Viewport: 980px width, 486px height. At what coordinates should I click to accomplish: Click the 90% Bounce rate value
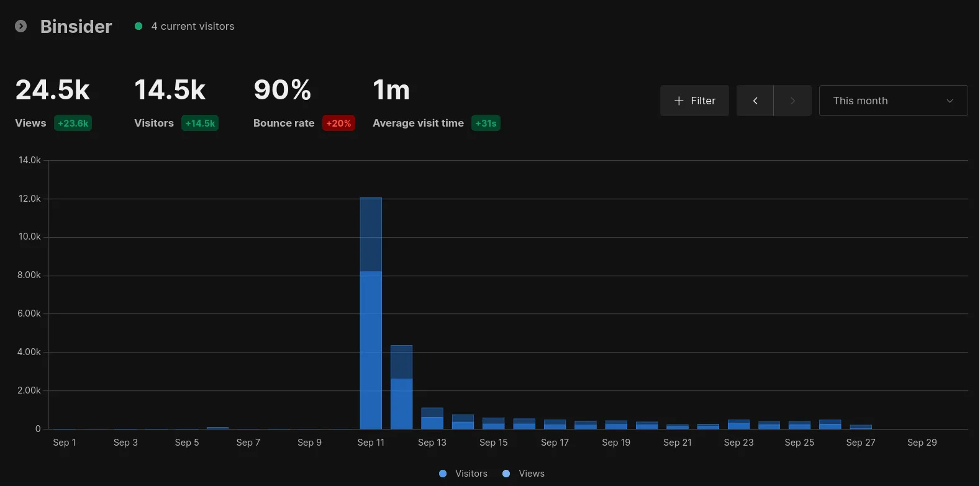point(283,90)
